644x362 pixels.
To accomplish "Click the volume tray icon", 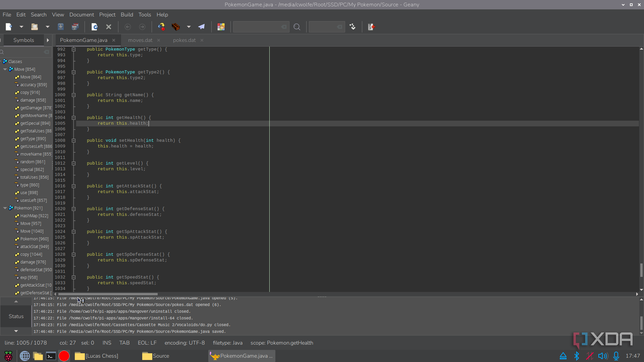I will tap(603, 356).
